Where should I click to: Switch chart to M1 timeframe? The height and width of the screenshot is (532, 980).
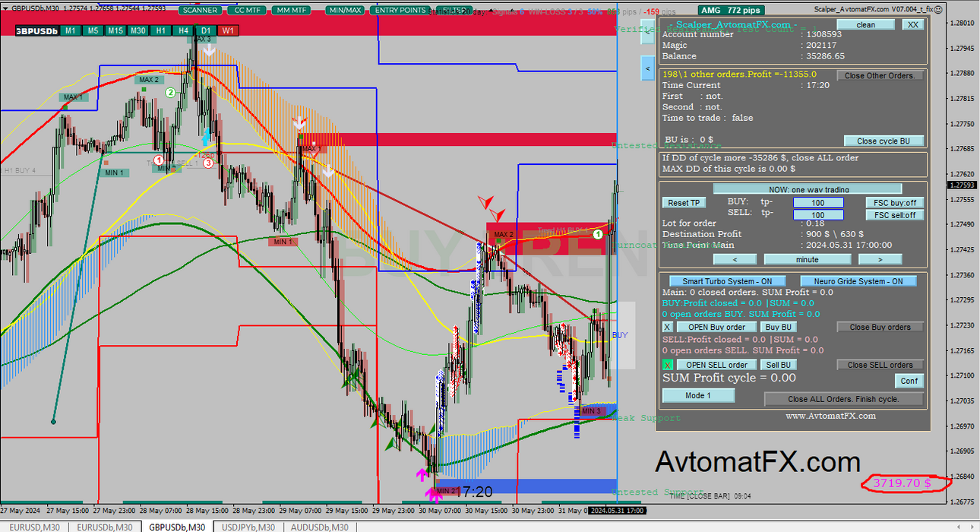[x=70, y=30]
